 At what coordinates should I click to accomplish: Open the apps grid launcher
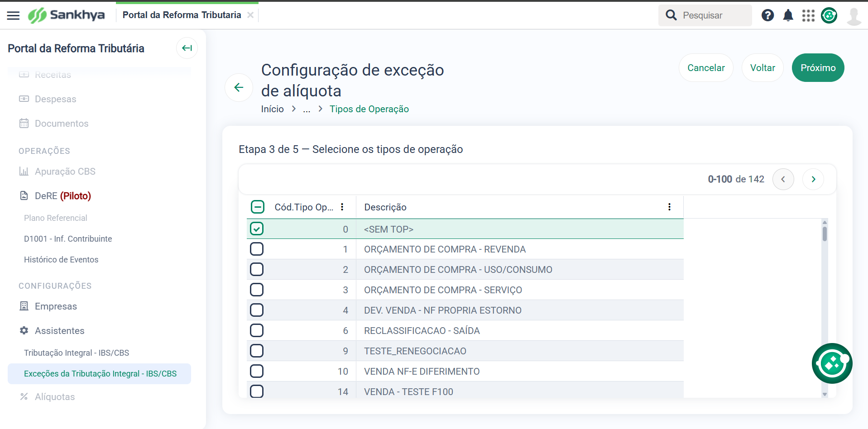pos(808,15)
